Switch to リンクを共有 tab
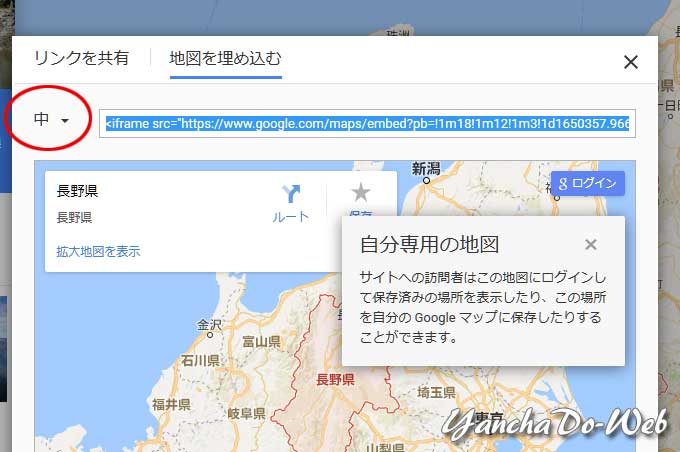The width and height of the screenshot is (680, 452). coord(81,58)
